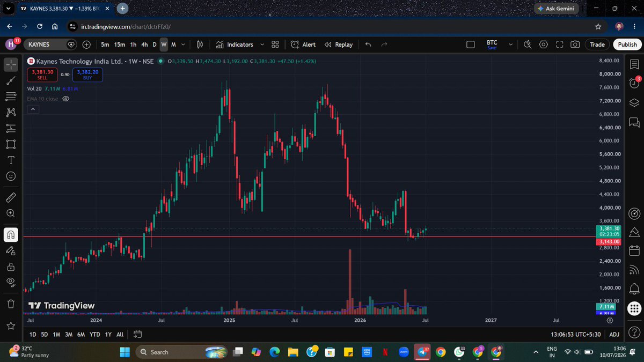The height and width of the screenshot is (362, 644).
Task: Expand the manage layouts dropdown arrow
Action: coord(511,45)
